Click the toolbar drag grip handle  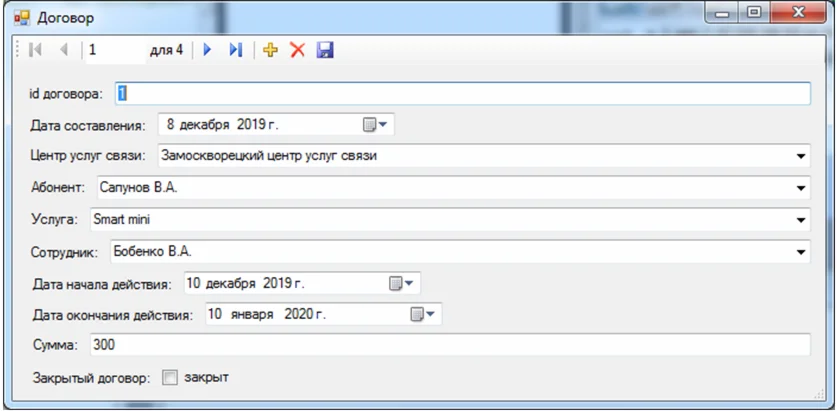pyautogui.click(x=17, y=50)
